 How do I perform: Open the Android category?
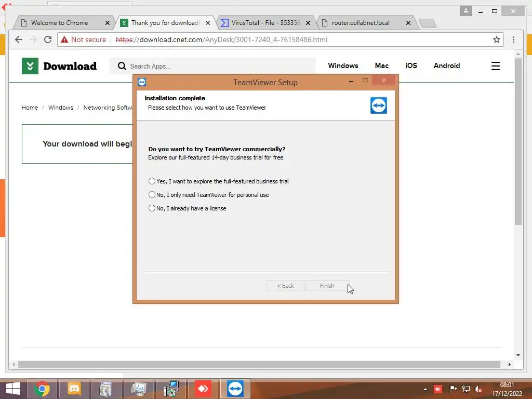(x=446, y=65)
